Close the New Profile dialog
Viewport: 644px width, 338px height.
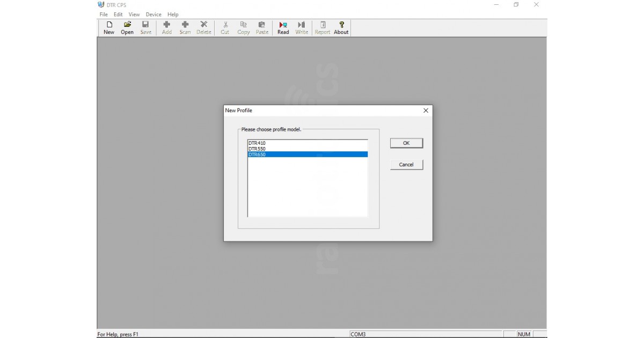(426, 111)
